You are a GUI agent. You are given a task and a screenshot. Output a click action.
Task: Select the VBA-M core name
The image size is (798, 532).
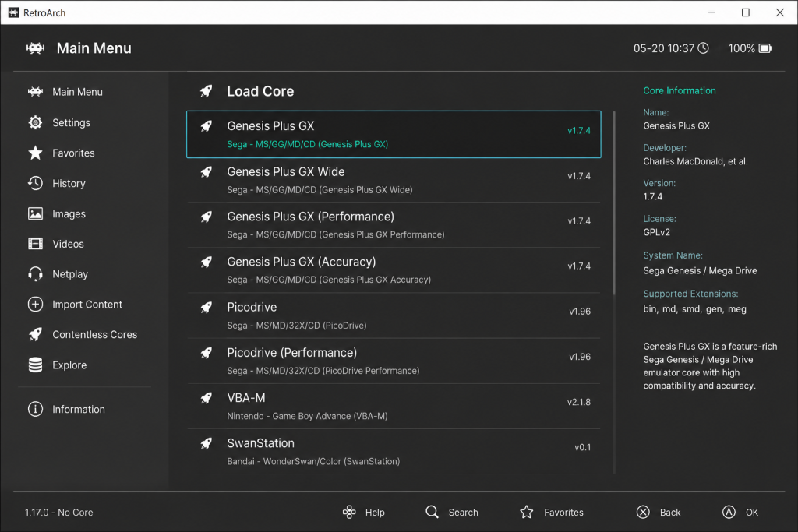(245, 398)
